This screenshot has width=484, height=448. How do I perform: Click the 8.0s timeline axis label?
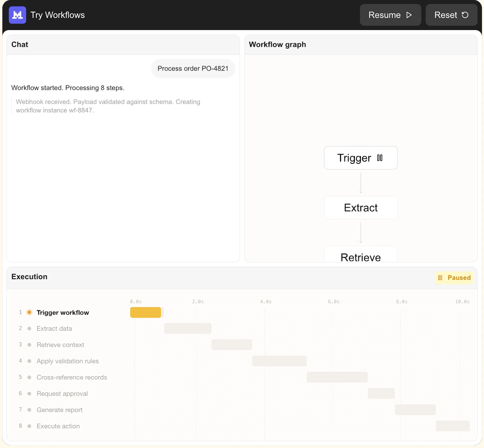[402, 302]
